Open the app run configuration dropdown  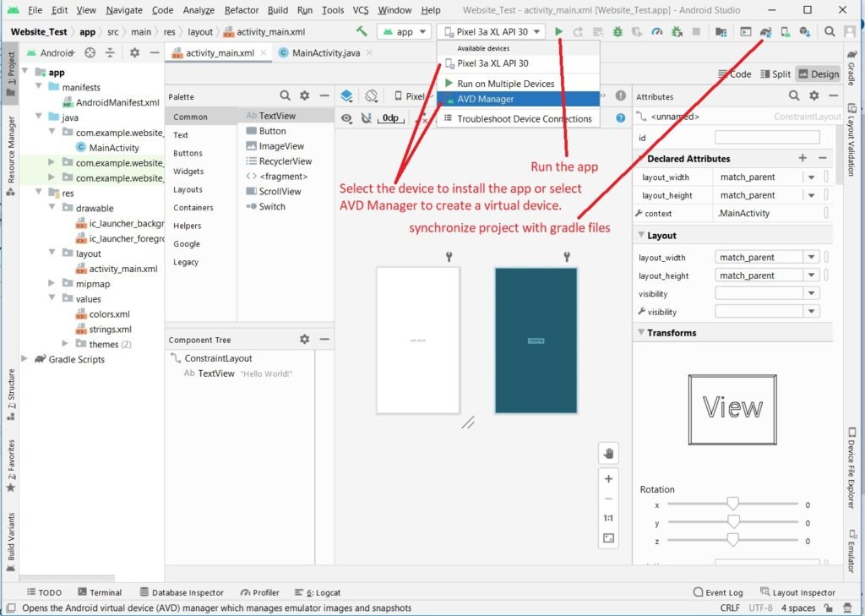click(x=405, y=31)
